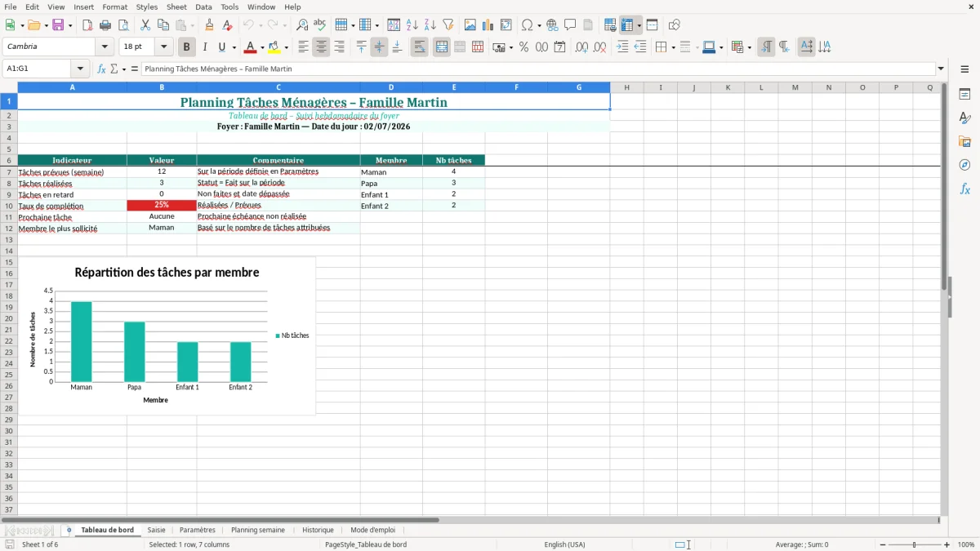The height and width of the screenshot is (551, 980).
Task: Open the sidebar Properties deck
Action: tap(964, 95)
